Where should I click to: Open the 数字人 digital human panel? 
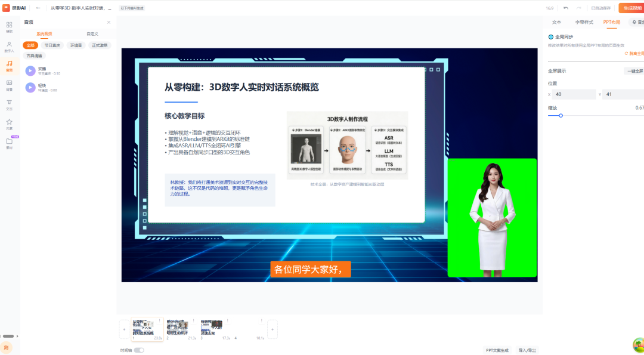tap(9, 47)
